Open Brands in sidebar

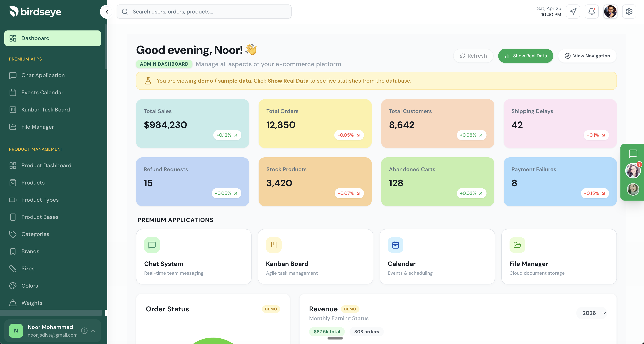coord(52,251)
